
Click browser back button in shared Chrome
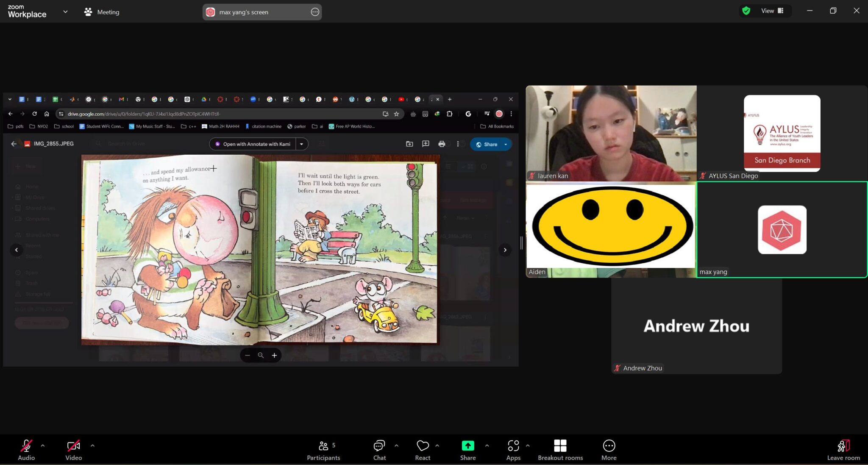[x=11, y=114]
